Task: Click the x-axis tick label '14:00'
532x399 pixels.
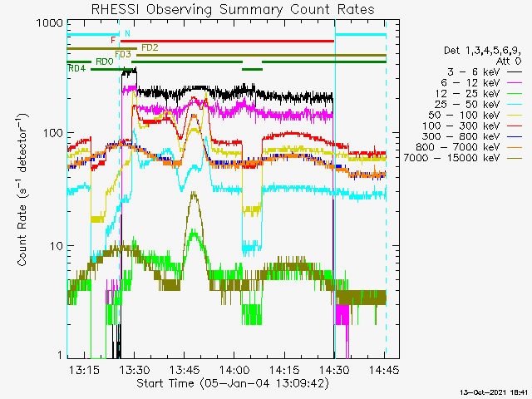Action: pyautogui.click(x=234, y=370)
